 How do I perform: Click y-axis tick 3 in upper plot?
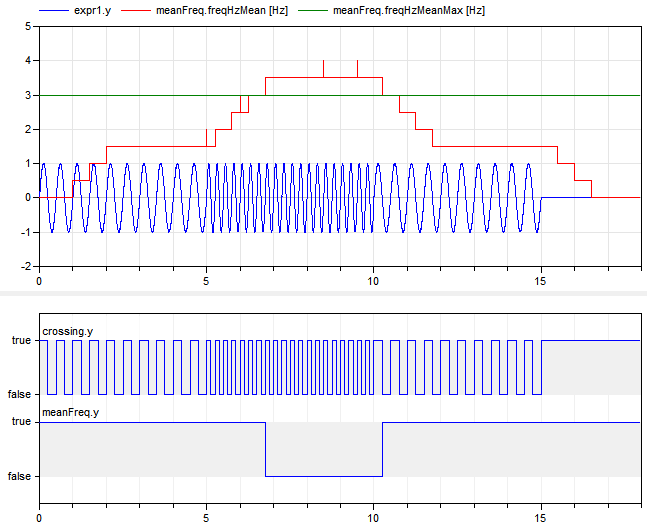[x=28, y=96]
